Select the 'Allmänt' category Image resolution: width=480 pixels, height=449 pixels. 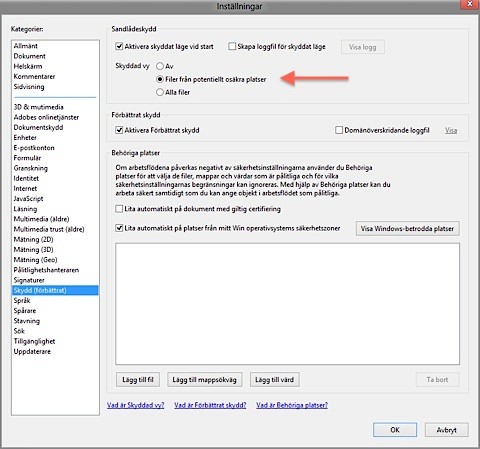pyautogui.click(x=55, y=46)
